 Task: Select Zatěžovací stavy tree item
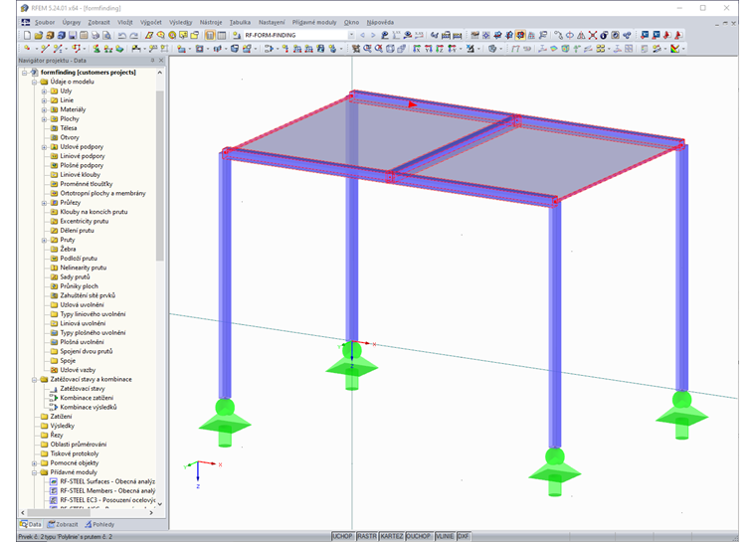tap(82, 389)
